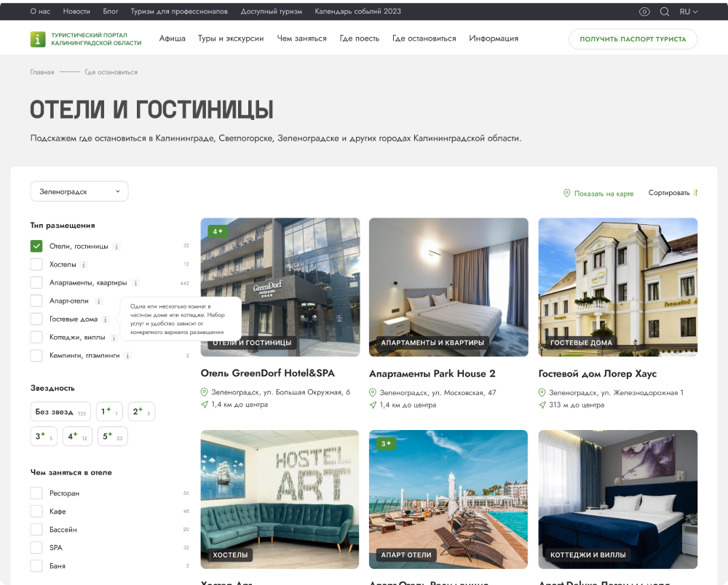This screenshot has width=728, height=585.
Task: Open the Зеленоградск city dropdown
Action: click(79, 191)
